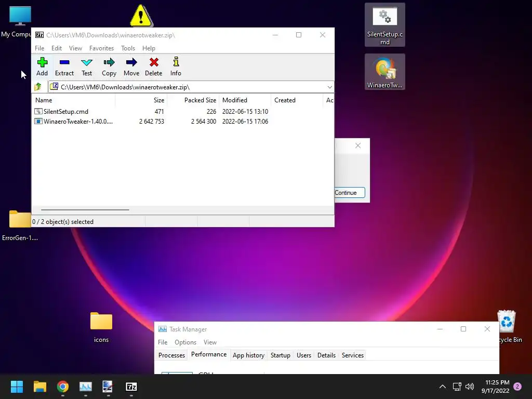Screen dimensions: 532x399
Task: Switch to Chrome in the taskbar
Action: tap(63, 387)
